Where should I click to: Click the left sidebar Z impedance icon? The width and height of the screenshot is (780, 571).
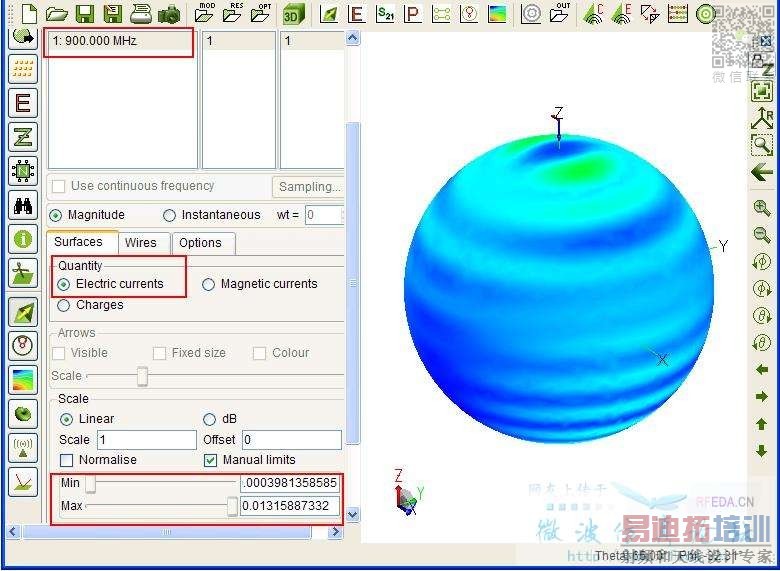[23, 137]
